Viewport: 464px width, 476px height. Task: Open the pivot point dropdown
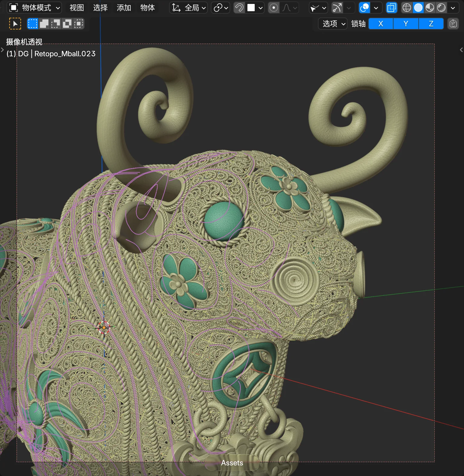[221, 8]
